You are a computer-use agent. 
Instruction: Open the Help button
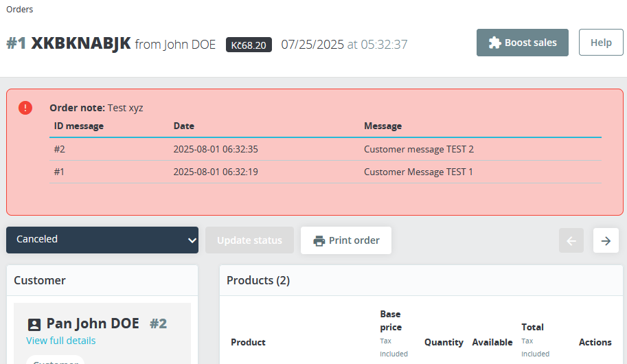[x=601, y=43]
